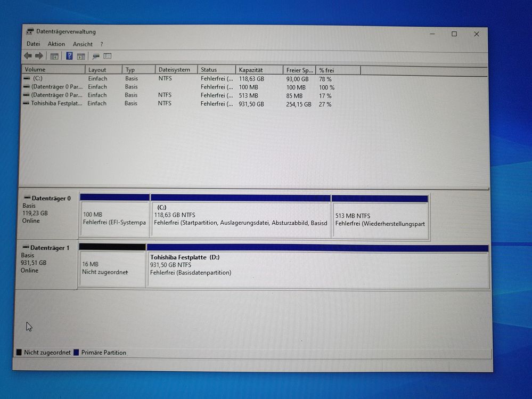Image resolution: width=532 pixels, height=399 pixels.
Task: Open the Datei menu
Action: click(33, 44)
